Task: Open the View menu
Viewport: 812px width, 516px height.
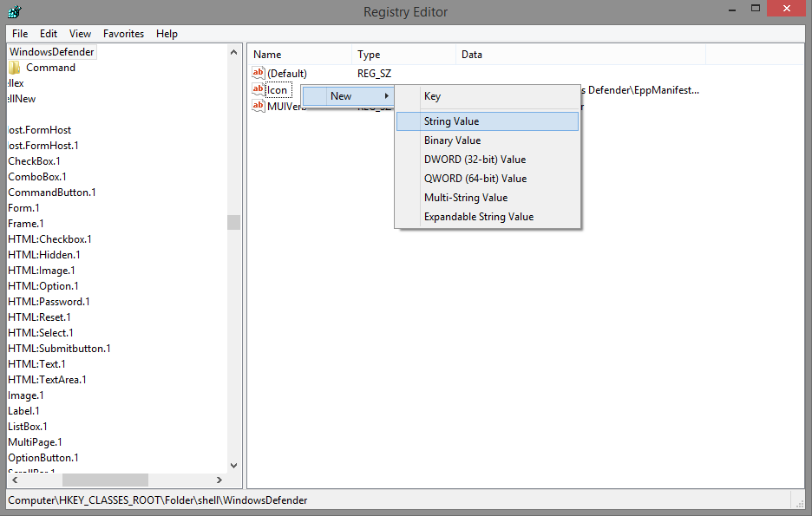Action: point(81,34)
